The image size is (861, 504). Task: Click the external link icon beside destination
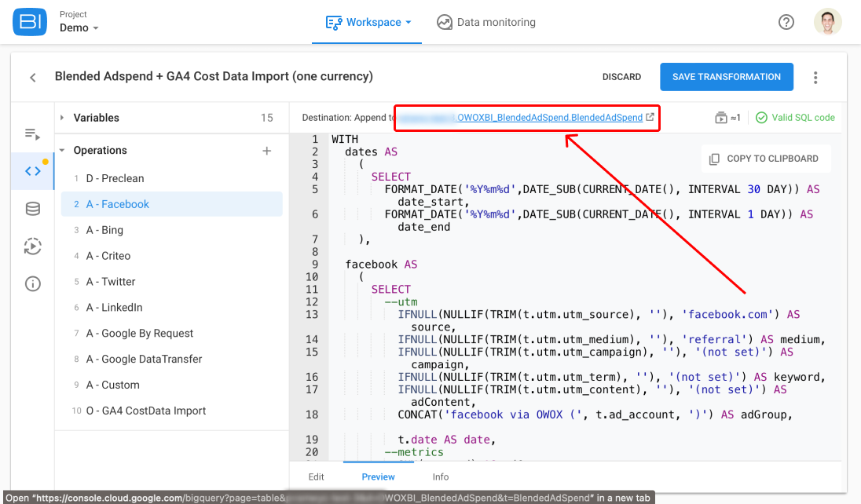650,117
